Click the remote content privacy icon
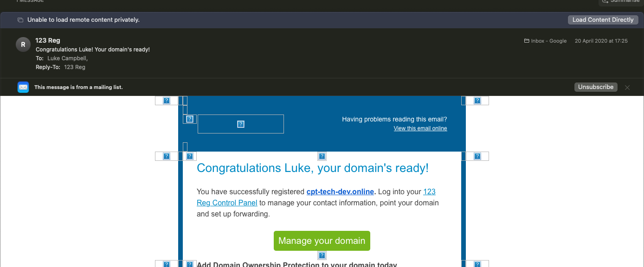Screen dimensions: 644x267 pos(20,20)
